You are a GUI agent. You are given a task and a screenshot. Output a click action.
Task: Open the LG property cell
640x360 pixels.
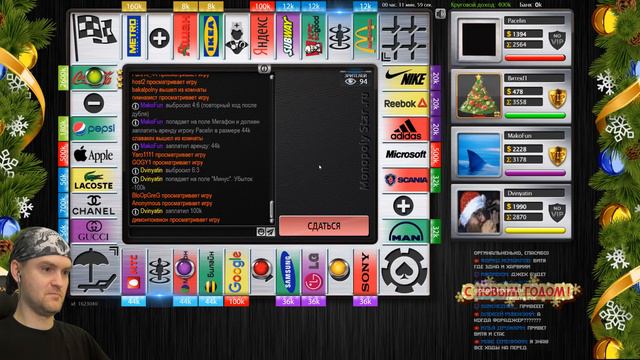(x=313, y=271)
